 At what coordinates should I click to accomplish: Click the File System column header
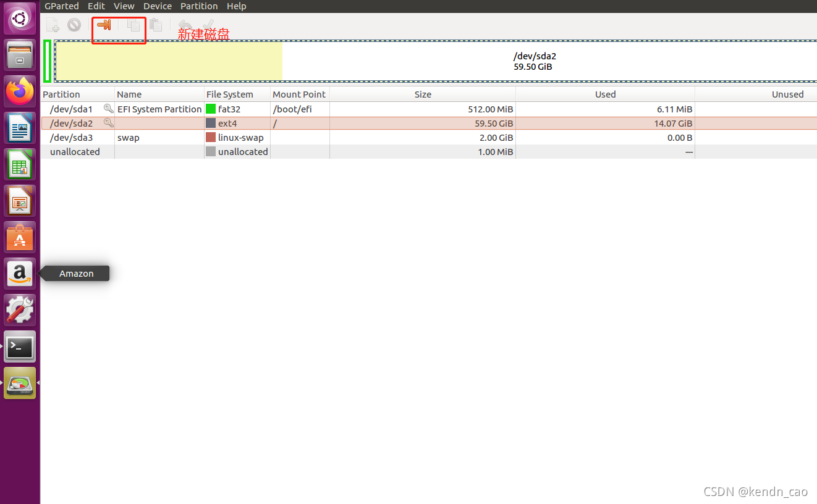tap(237, 94)
